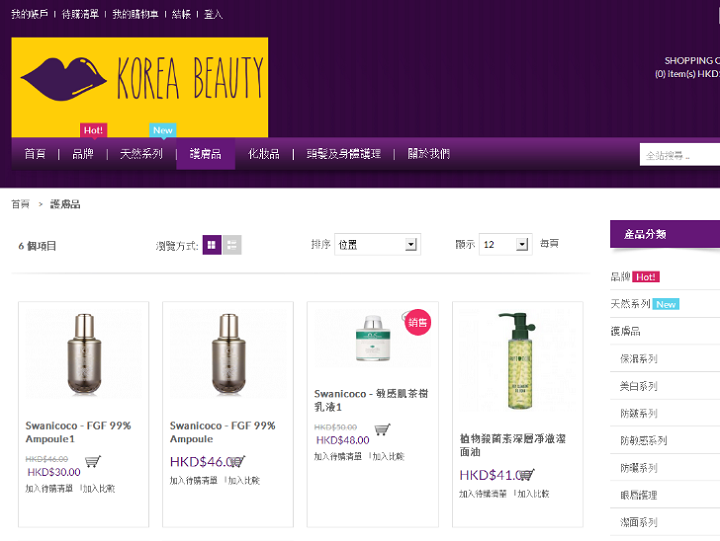Click 登入 top link
Viewport: 720px width, 541px height.
pos(213,14)
